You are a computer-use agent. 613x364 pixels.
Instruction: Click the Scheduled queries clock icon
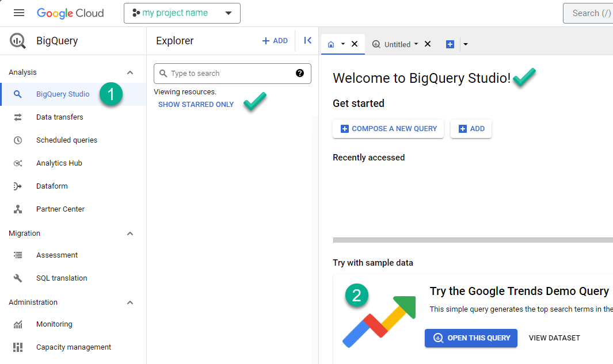click(18, 140)
